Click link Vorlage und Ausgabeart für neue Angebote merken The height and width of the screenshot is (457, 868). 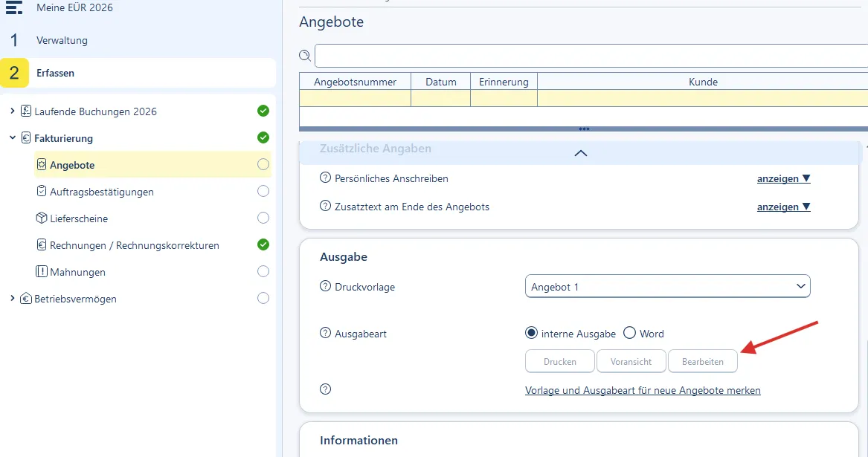(643, 391)
